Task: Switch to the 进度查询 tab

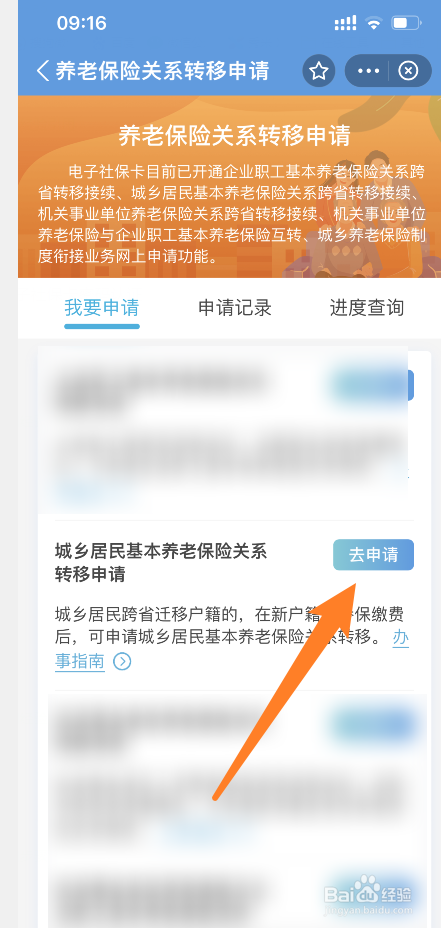Action: pyautogui.click(x=367, y=308)
